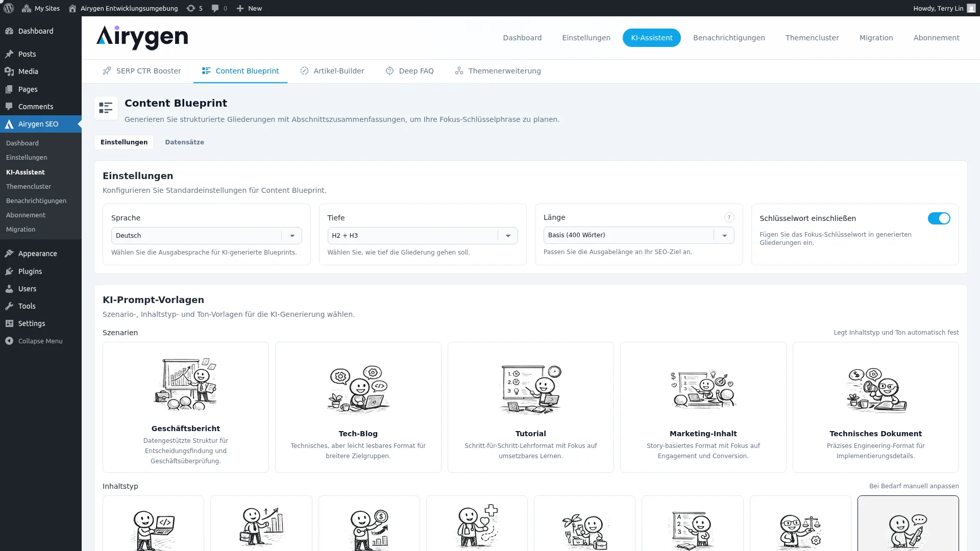
Task: Open Posts in the WordPress sidebar
Action: coord(41,54)
